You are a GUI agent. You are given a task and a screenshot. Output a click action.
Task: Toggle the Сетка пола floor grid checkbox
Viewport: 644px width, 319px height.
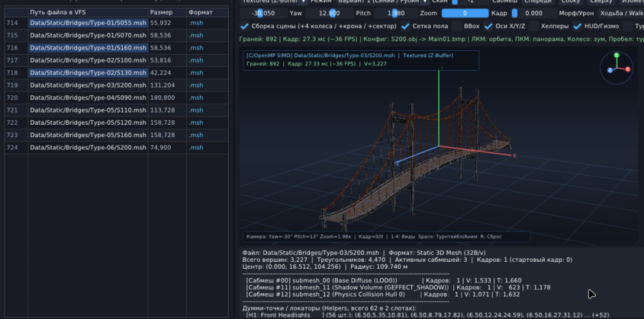pos(405,26)
